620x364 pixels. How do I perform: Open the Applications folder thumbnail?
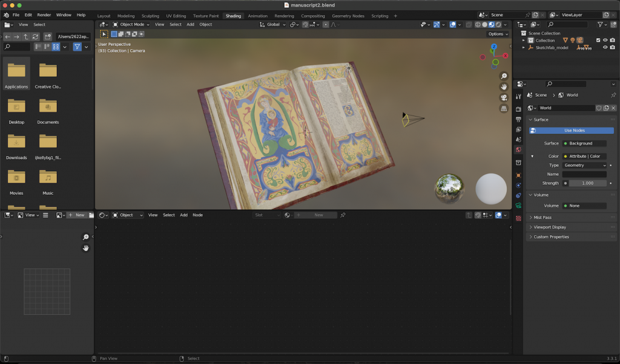(16, 73)
